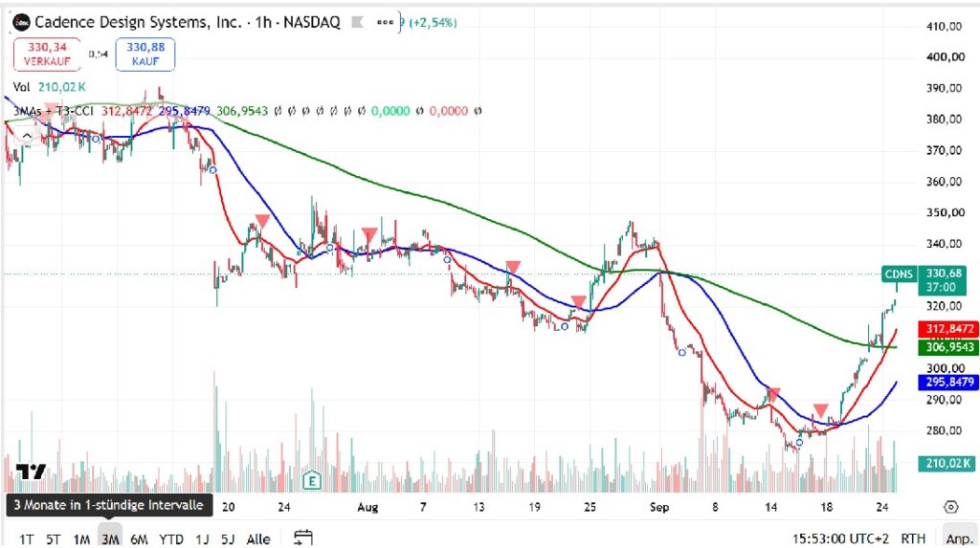Click the (+2,54%) change value
The width and height of the screenshot is (980, 548).
433,23
